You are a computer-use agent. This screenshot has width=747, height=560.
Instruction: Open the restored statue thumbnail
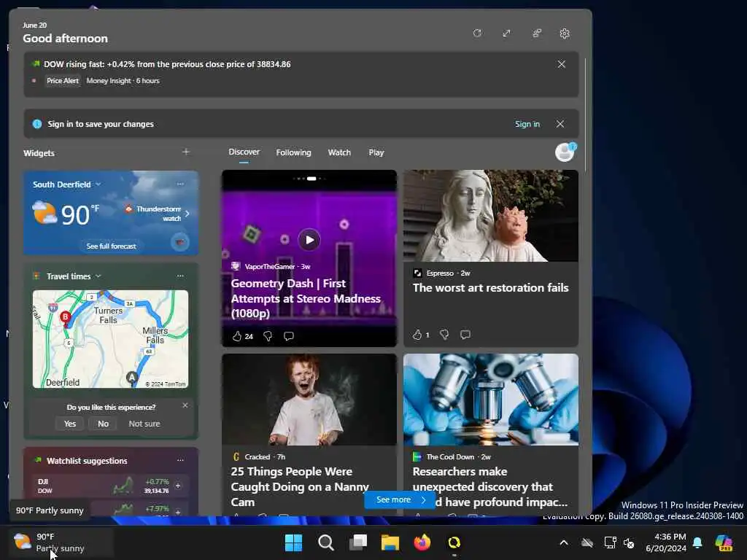point(491,216)
